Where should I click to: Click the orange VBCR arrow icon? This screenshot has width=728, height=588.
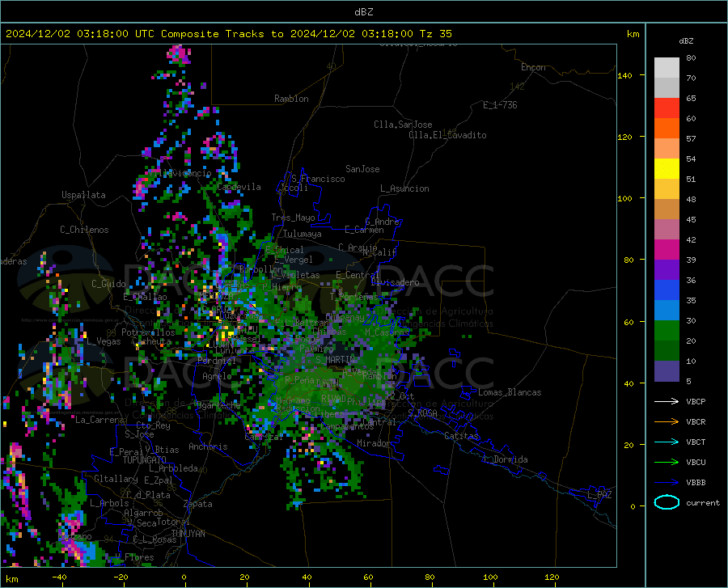coord(667,422)
